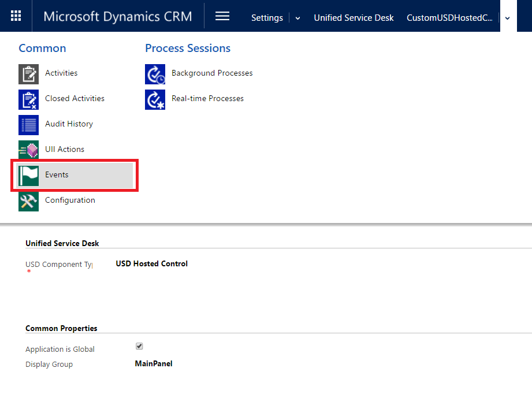The height and width of the screenshot is (394, 532).
Task: Open the Background Processes link
Action: (212, 73)
